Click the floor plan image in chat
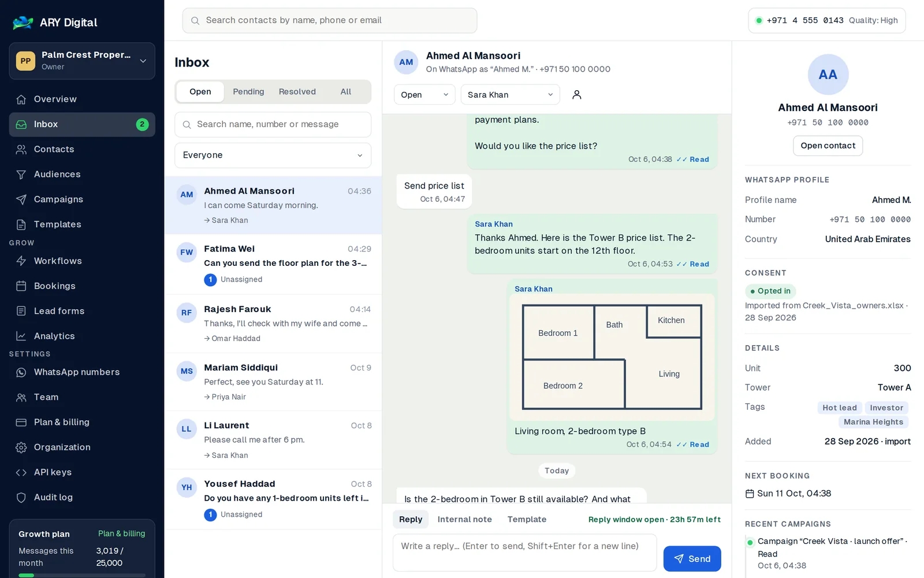924x578 pixels. (612, 357)
